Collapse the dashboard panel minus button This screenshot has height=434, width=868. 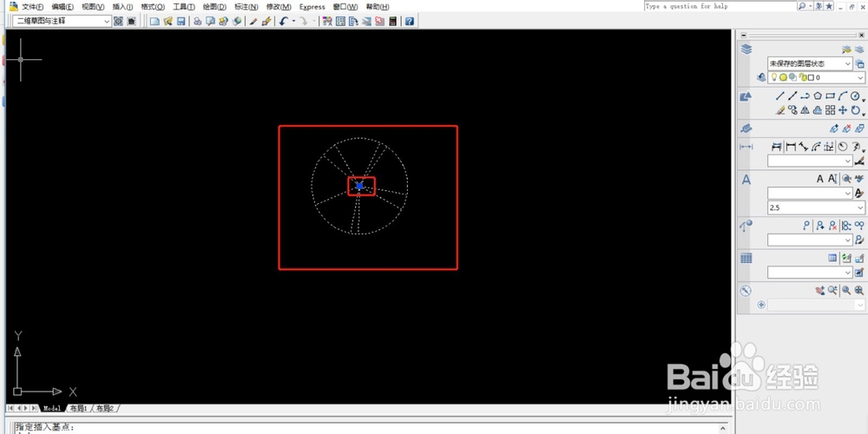click(x=744, y=35)
